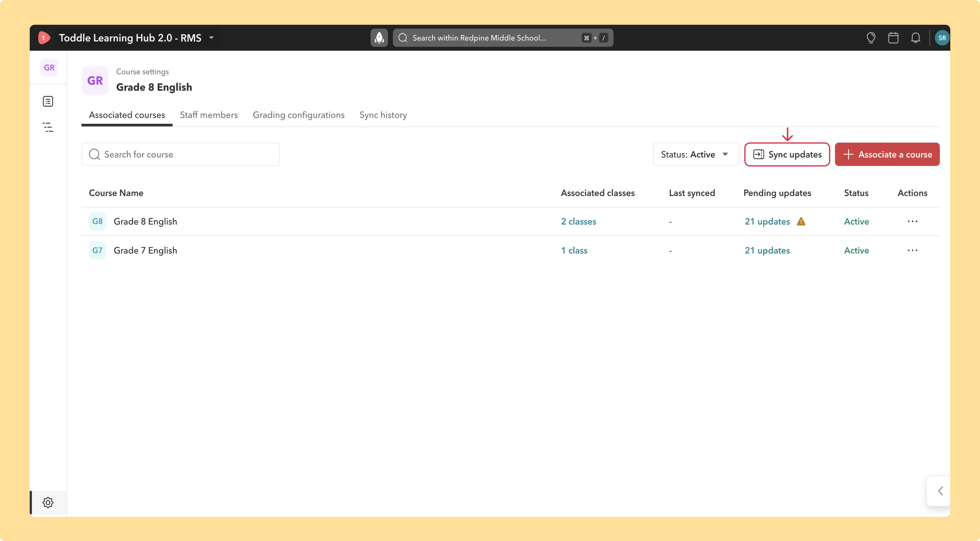Click the Course settings breadcrumb label
This screenshot has height=541, width=980.
(x=142, y=72)
